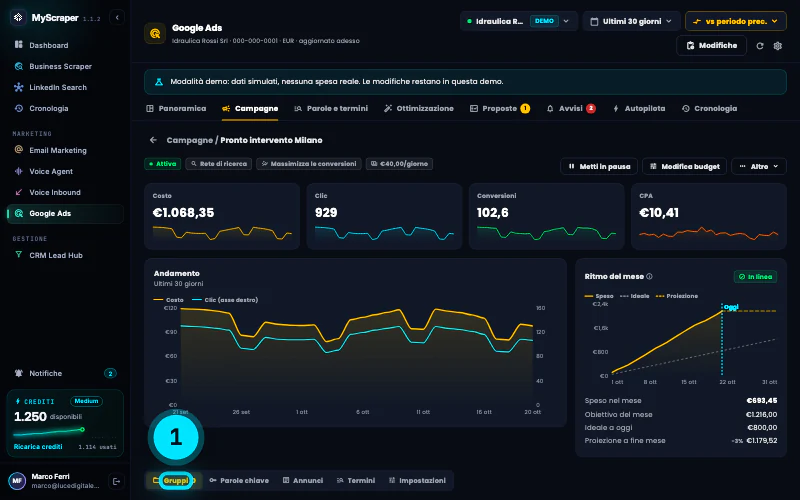Toggle Clic (asse destro) legend item

225,300
